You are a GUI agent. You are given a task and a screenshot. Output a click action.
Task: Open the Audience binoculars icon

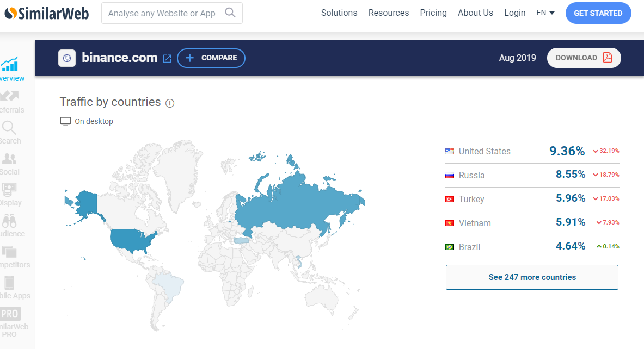[9, 221]
